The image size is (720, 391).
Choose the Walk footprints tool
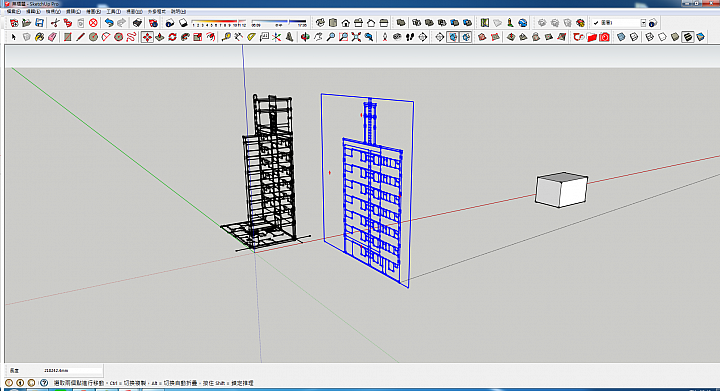410,37
